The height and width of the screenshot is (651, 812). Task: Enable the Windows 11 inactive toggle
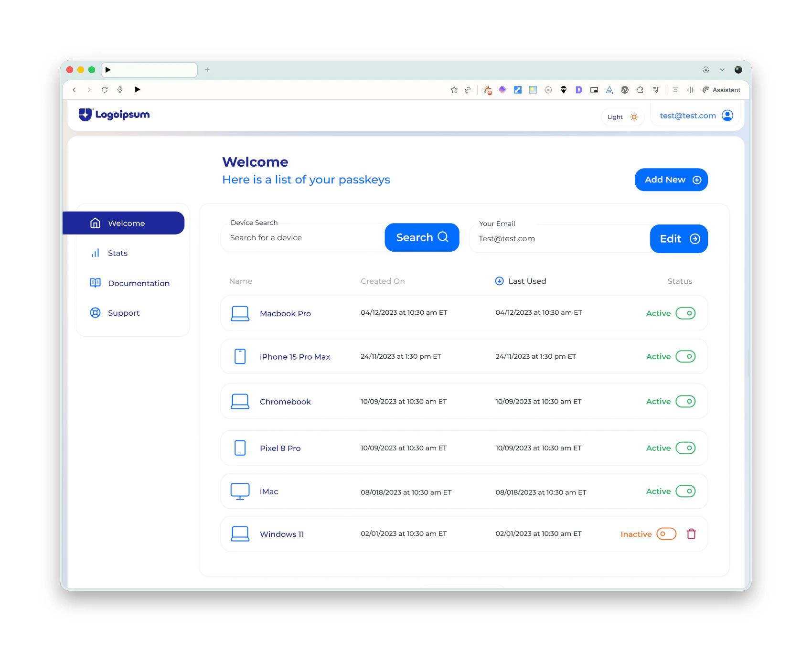(x=666, y=534)
